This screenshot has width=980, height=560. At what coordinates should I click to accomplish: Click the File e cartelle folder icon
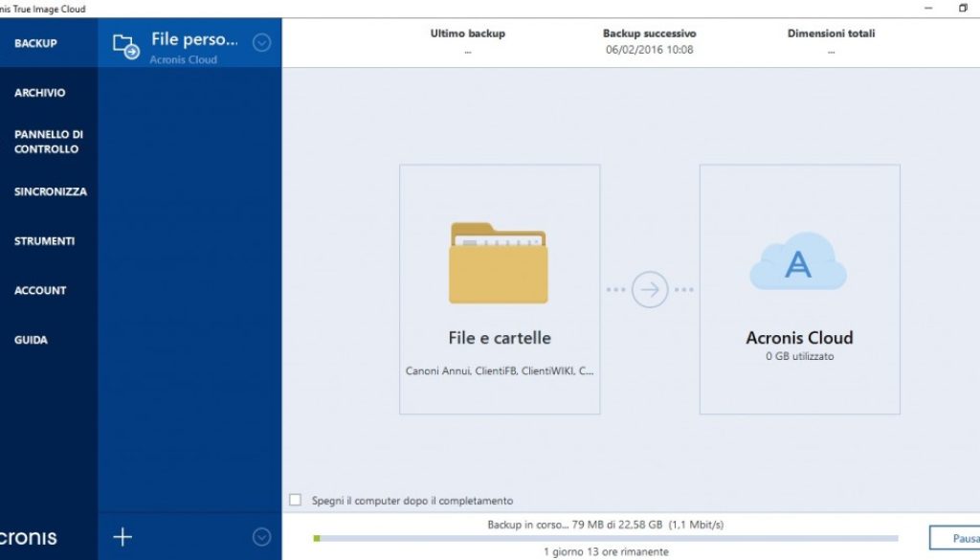pos(499,263)
